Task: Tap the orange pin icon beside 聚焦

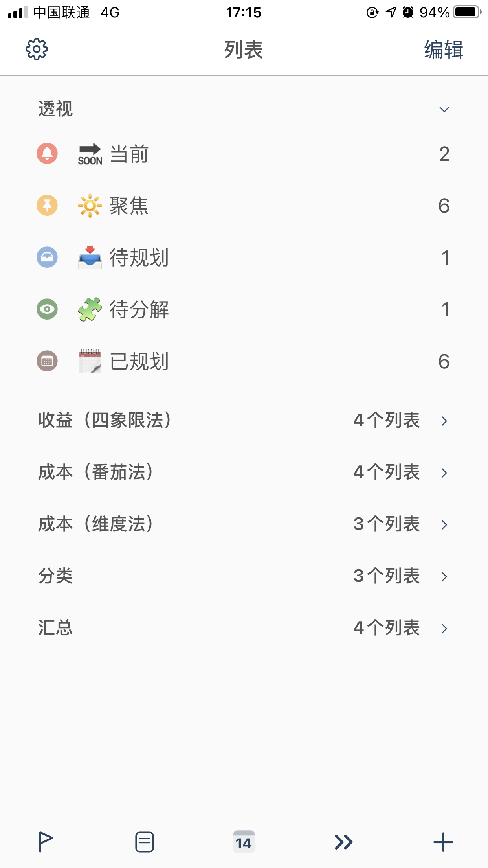Action: 47,205
